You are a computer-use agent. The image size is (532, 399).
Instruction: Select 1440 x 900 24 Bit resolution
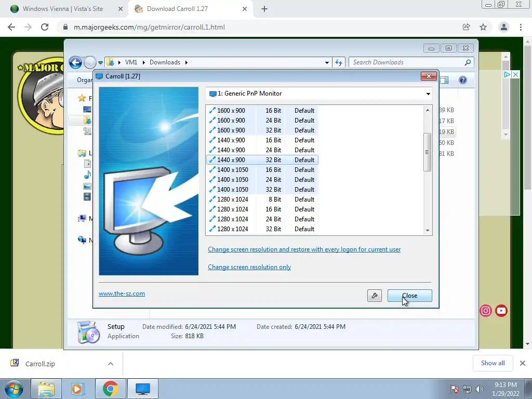click(x=262, y=150)
